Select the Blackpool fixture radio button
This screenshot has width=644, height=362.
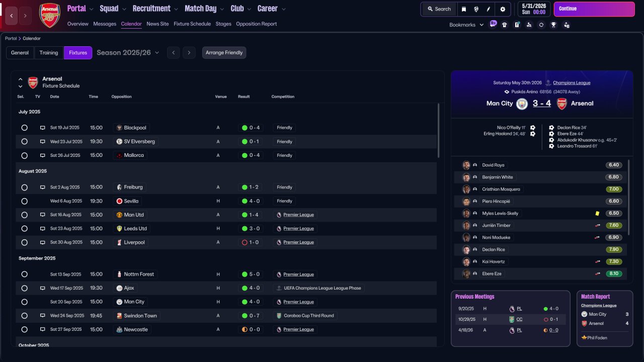pyautogui.click(x=24, y=128)
